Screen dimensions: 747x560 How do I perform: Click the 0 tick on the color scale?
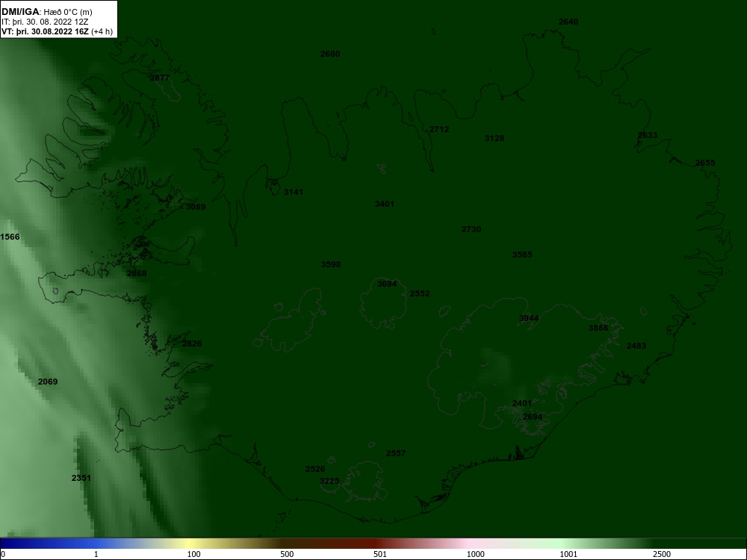pyautogui.click(x=2, y=554)
